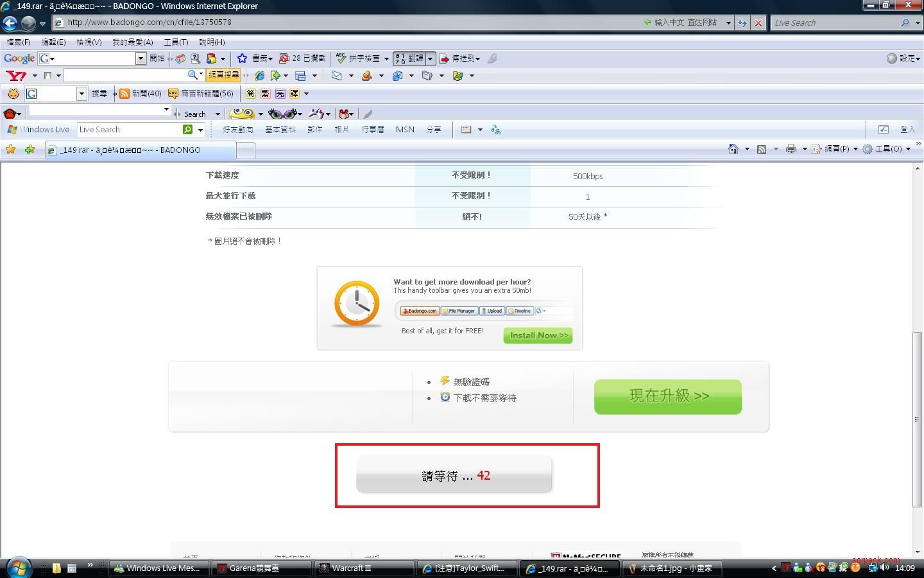Viewport: 924px width, 578px height.
Task: Expand the Google toolbar search box dropdown
Action: 141,58
